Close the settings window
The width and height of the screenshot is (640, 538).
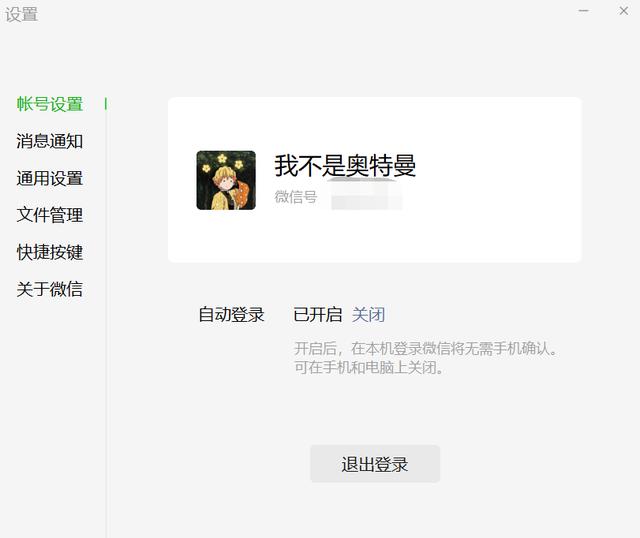(x=624, y=11)
